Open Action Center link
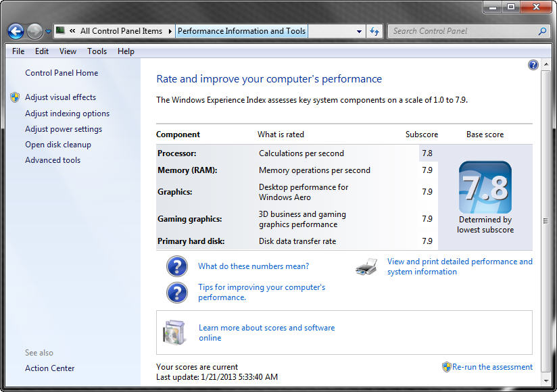This screenshot has width=557, height=392. tap(50, 368)
